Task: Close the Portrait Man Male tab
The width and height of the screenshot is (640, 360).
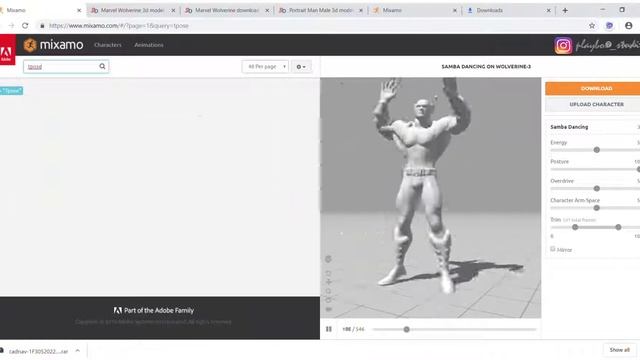Action: click(x=361, y=11)
